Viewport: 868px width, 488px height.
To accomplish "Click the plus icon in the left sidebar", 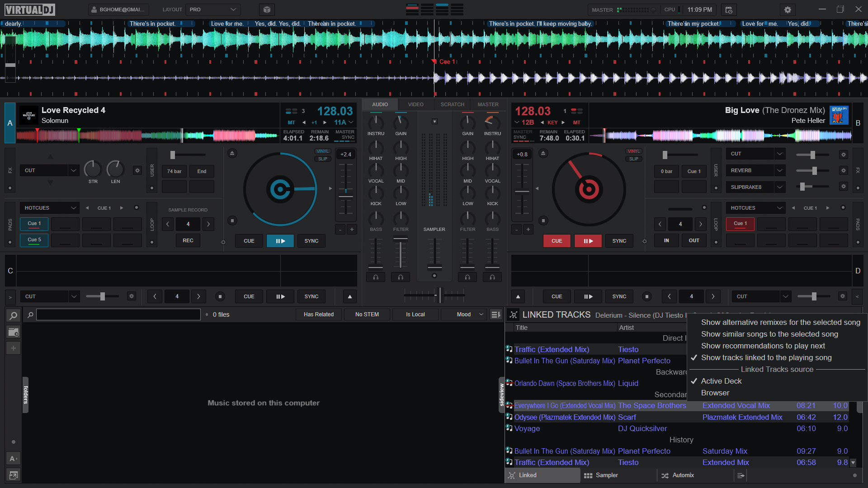I will (x=14, y=348).
